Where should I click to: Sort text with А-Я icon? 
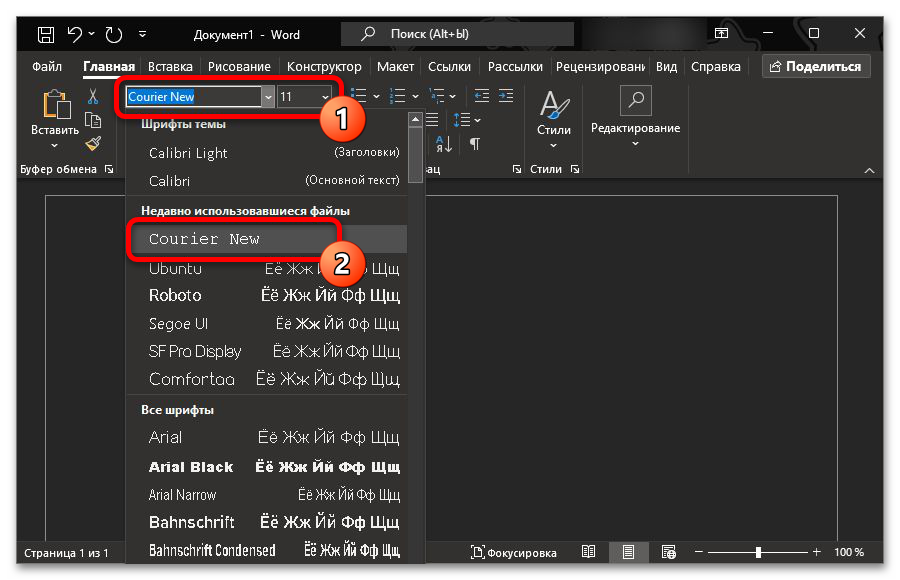[x=444, y=144]
